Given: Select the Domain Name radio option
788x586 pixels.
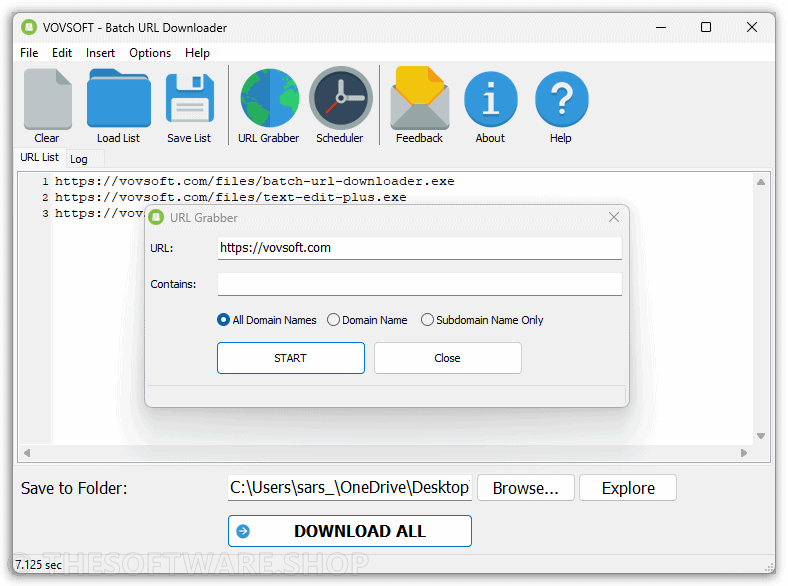Looking at the screenshot, I should click(367, 320).
